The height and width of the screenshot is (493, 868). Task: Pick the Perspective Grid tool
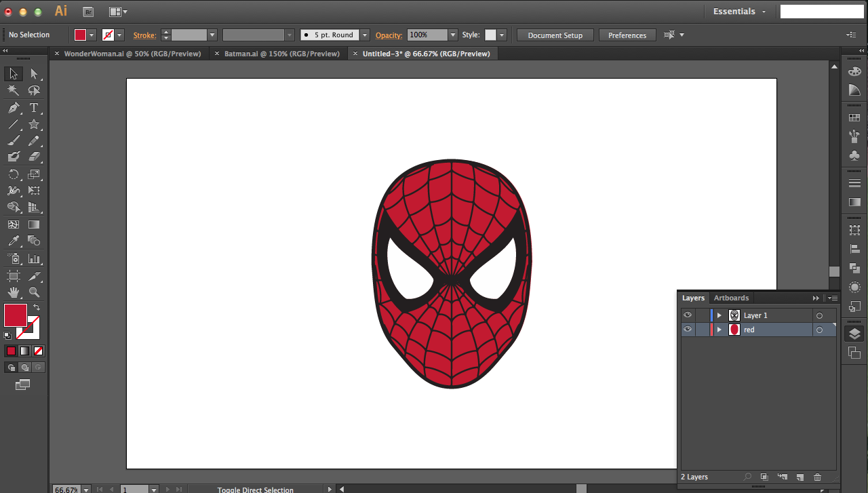34,208
